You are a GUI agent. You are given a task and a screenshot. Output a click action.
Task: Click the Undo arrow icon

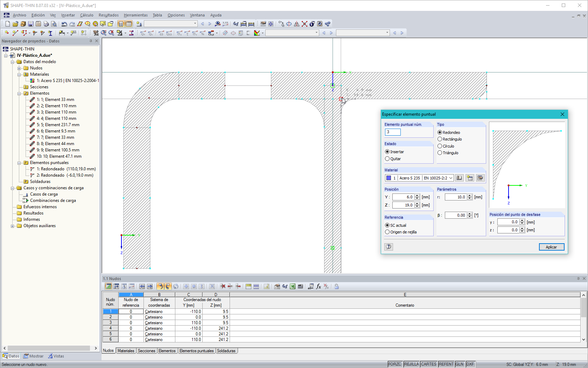64,24
